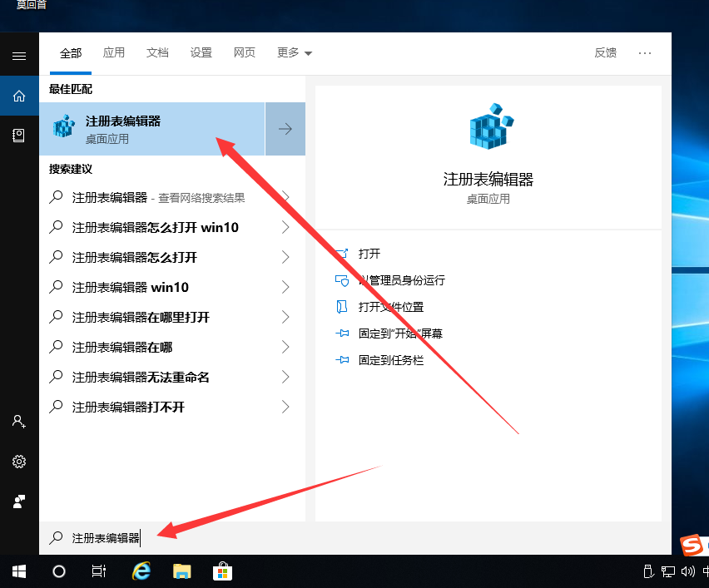709x588 pixels.
Task: Switch to the 设置 search tab
Action: click(x=201, y=52)
